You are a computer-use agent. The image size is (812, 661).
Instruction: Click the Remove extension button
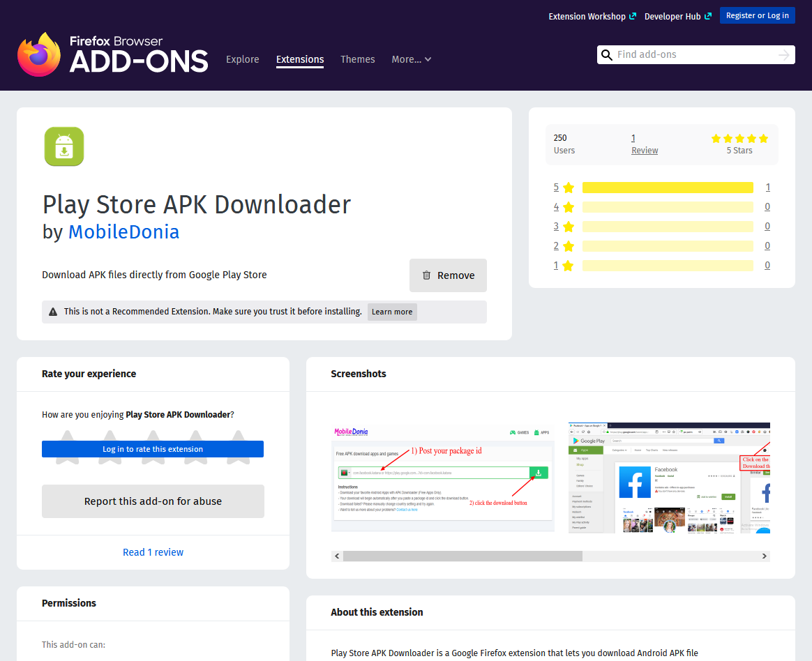448,275
